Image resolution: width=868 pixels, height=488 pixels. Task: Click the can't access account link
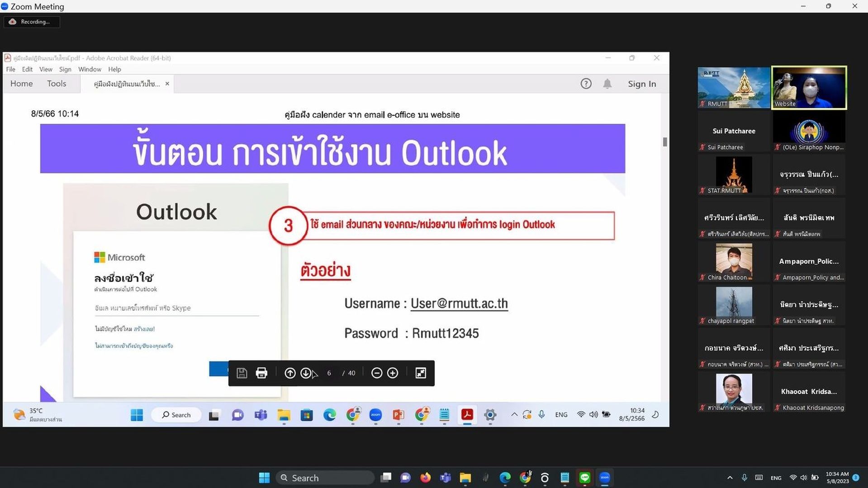134,346
